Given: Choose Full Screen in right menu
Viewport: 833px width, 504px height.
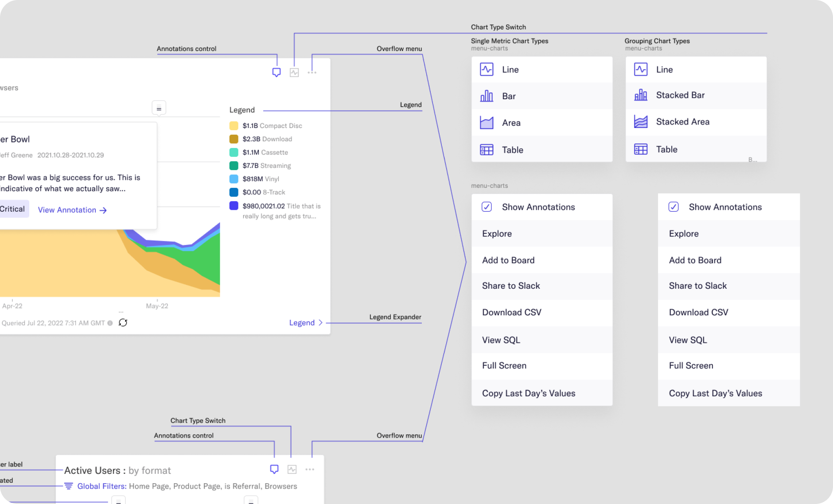Looking at the screenshot, I should [x=729, y=366].
